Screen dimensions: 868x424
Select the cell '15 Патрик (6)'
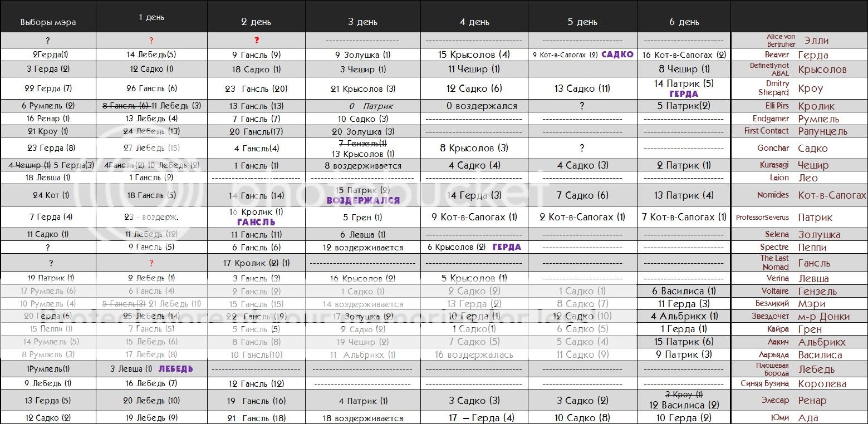(x=684, y=342)
